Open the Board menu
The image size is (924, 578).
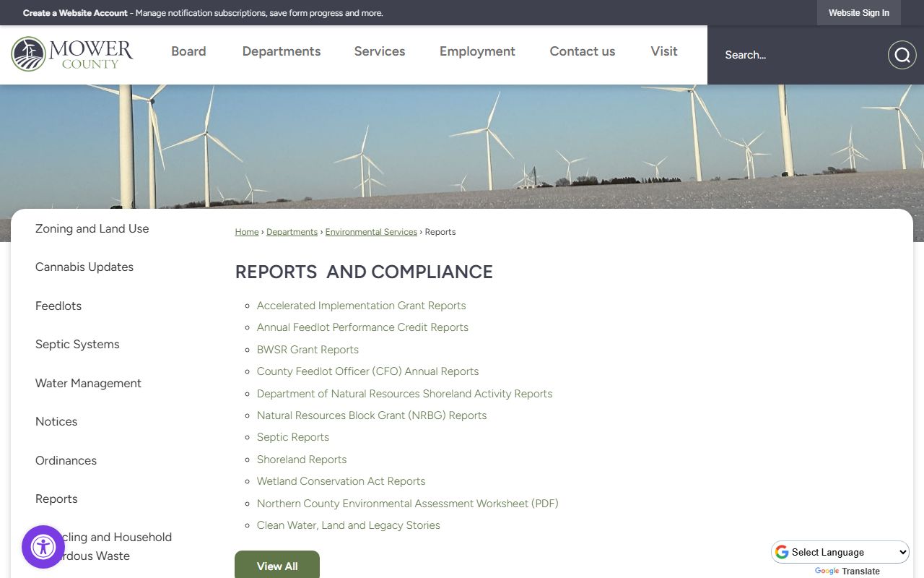(x=188, y=51)
